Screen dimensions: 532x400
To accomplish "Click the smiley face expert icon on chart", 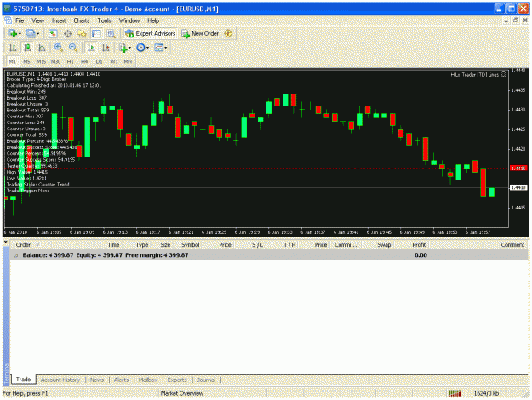I will point(504,75).
